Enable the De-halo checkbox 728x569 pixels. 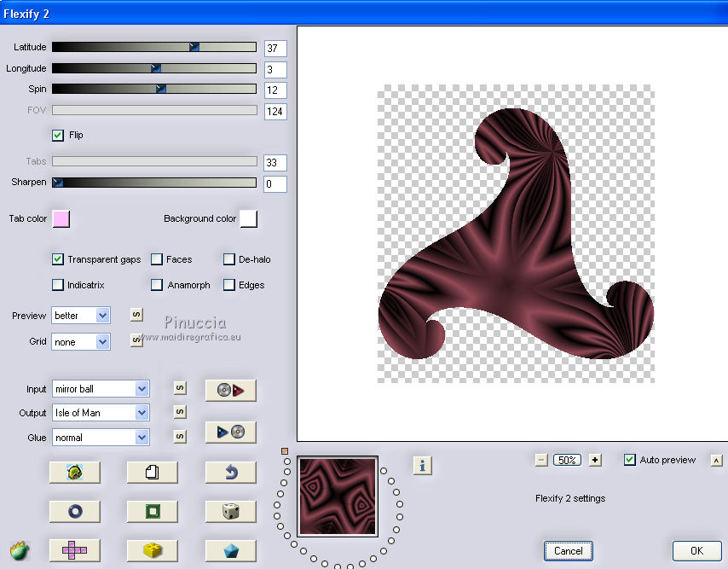pyautogui.click(x=229, y=259)
